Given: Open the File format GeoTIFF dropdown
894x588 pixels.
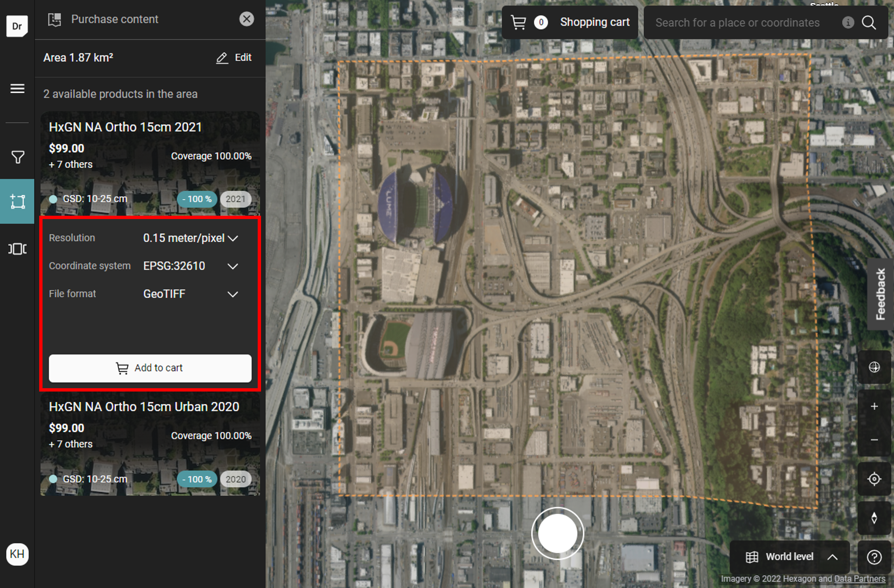Looking at the screenshot, I should click(x=190, y=294).
